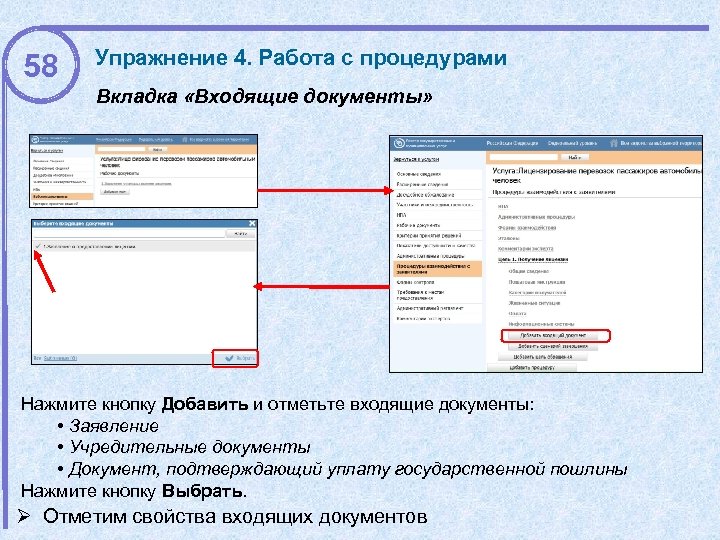Click Административные процедуры in right content list
The width and height of the screenshot is (720, 540).
(536, 217)
